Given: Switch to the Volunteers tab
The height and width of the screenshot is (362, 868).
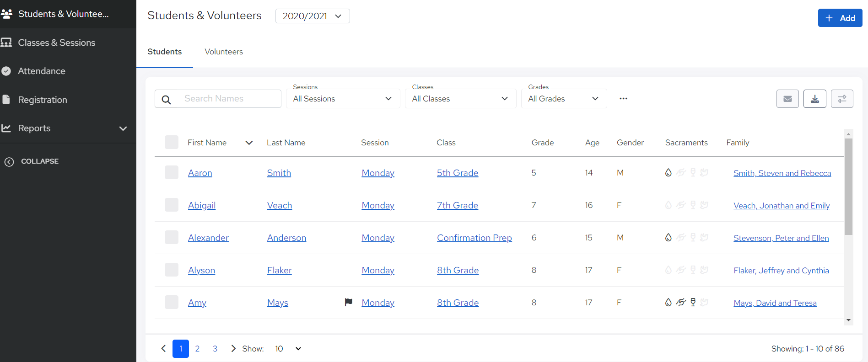Looking at the screenshot, I should point(224,52).
